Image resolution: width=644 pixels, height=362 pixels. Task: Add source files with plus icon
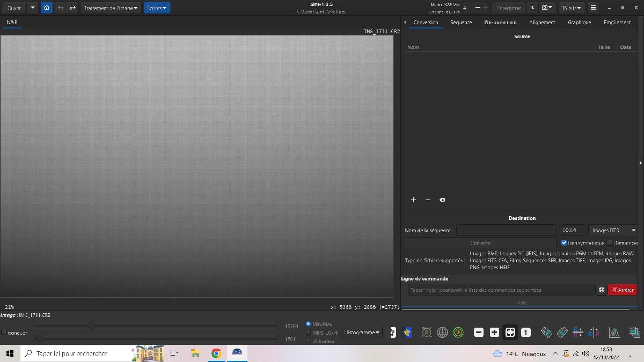(413, 200)
